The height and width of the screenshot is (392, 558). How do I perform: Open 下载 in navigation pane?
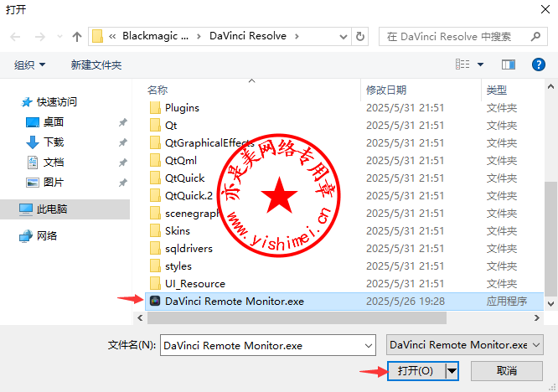[45, 142]
